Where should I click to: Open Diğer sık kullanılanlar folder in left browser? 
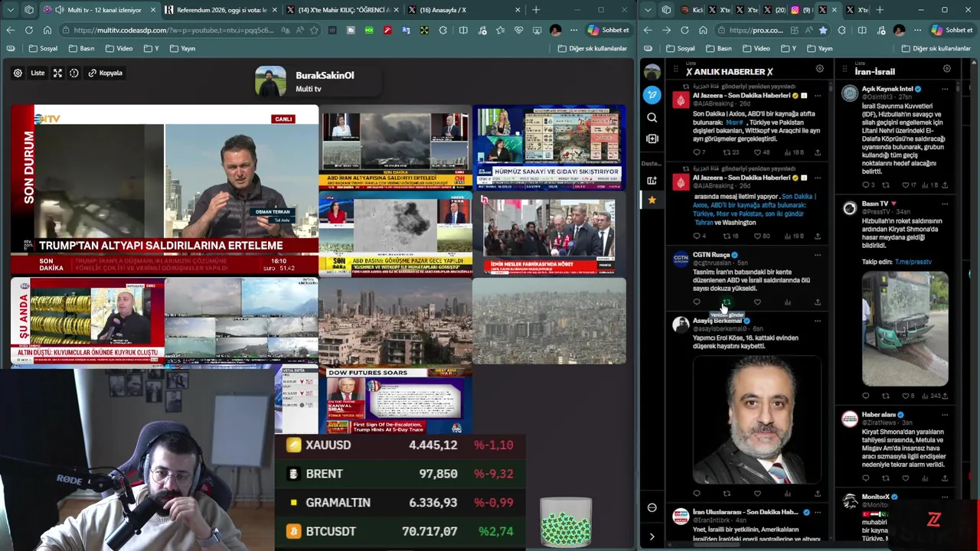593,48
